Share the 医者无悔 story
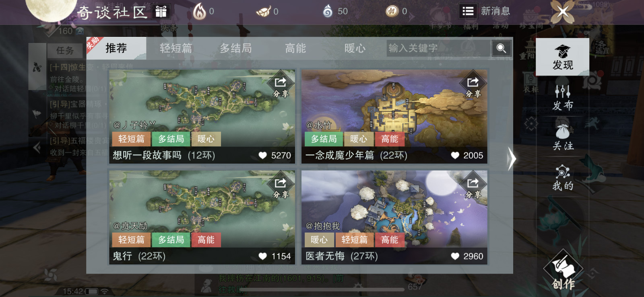 [473, 188]
